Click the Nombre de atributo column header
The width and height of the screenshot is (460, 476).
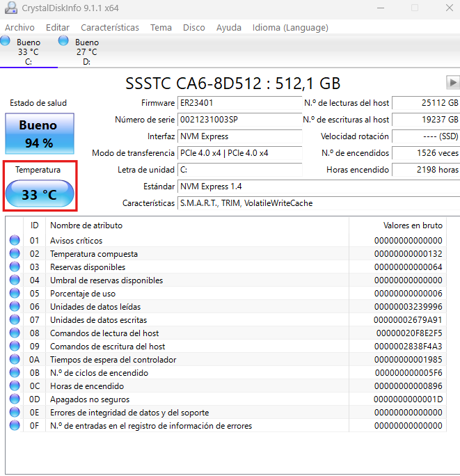pyautogui.click(x=197, y=225)
